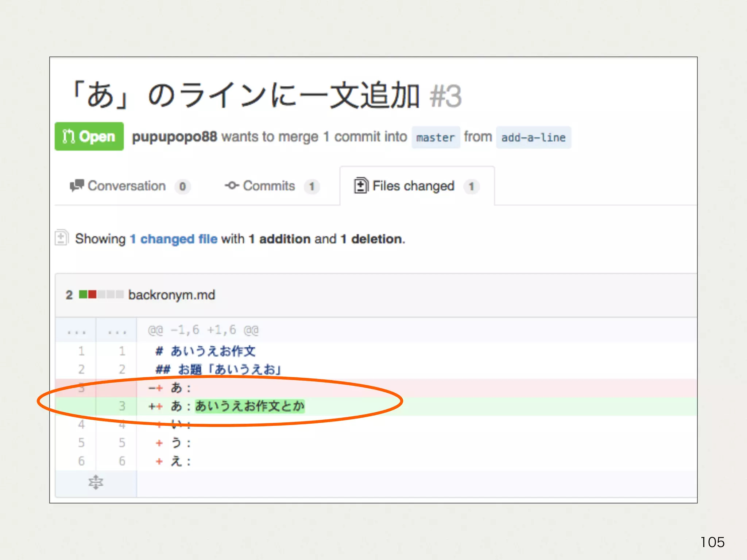Click the Files changed diff icon
The width and height of the screenshot is (747, 560).
pyautogui.click(x=361, y=186)
